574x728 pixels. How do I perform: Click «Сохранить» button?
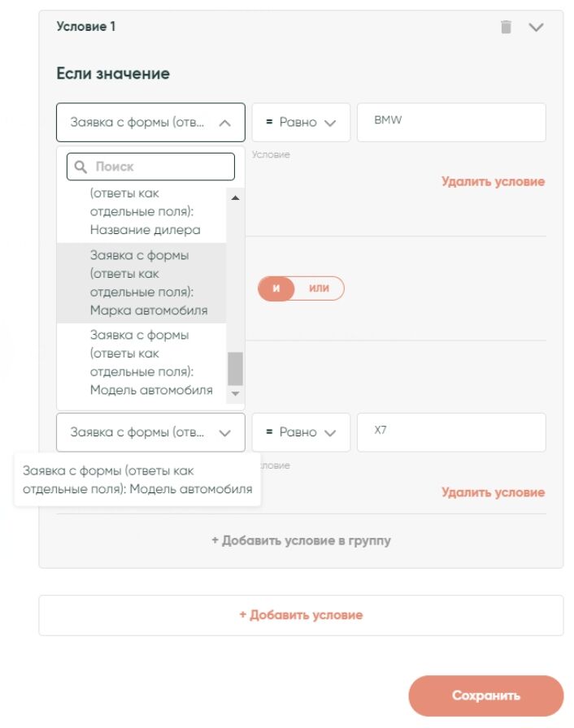point(485,695)
